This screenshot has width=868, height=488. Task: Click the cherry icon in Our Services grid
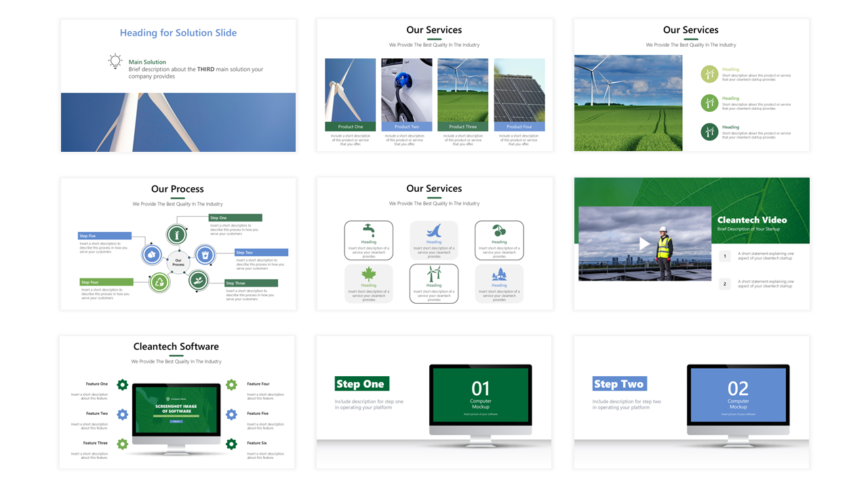click(x=499, y=230)
